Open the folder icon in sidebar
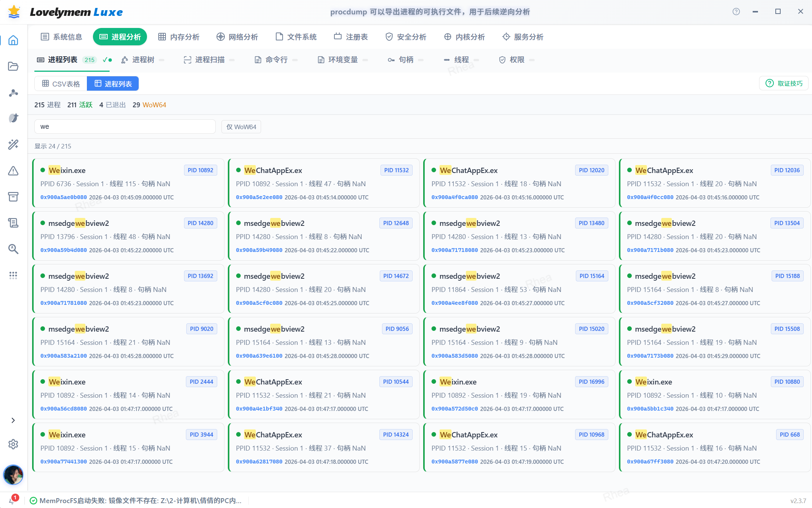Viewport: 812px width, 508px height. [x=13, y=66]
